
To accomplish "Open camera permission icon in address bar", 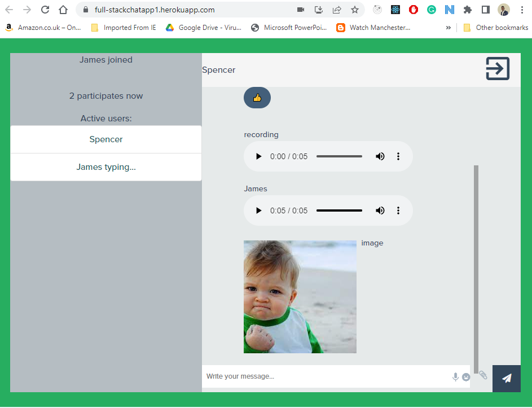I will pos(301,10).
